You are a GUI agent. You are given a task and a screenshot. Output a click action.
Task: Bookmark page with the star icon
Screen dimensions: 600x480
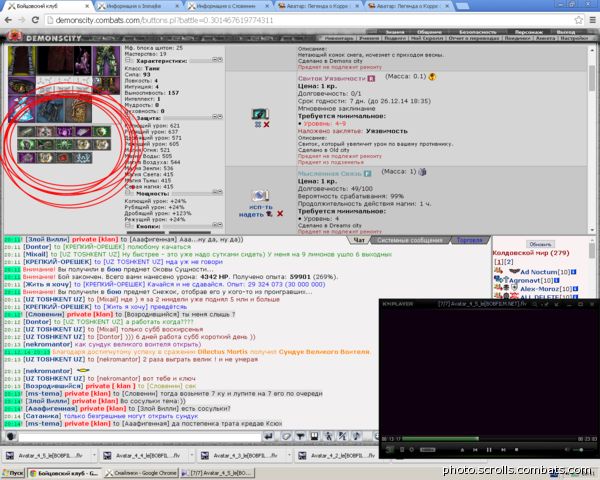579,20
